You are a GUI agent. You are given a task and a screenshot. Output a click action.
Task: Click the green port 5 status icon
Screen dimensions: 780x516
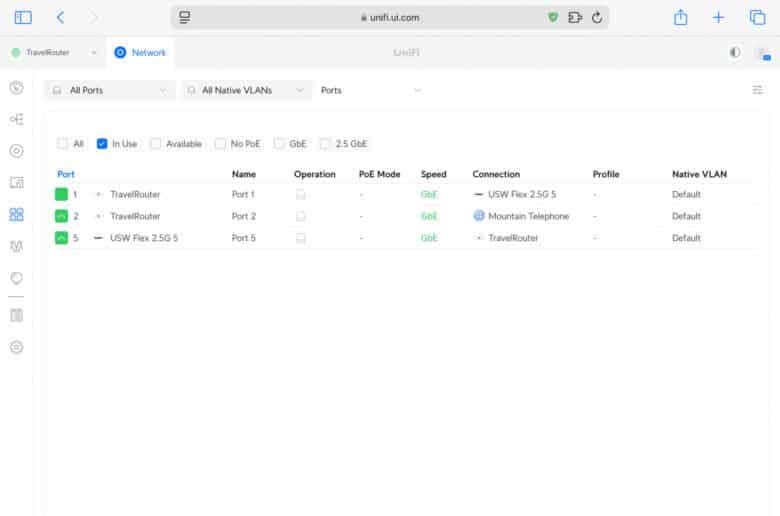61,238
